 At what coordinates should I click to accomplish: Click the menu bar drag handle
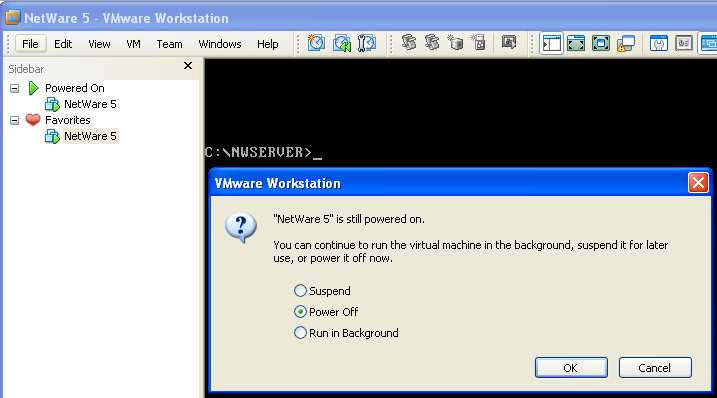tap(9, 44)
